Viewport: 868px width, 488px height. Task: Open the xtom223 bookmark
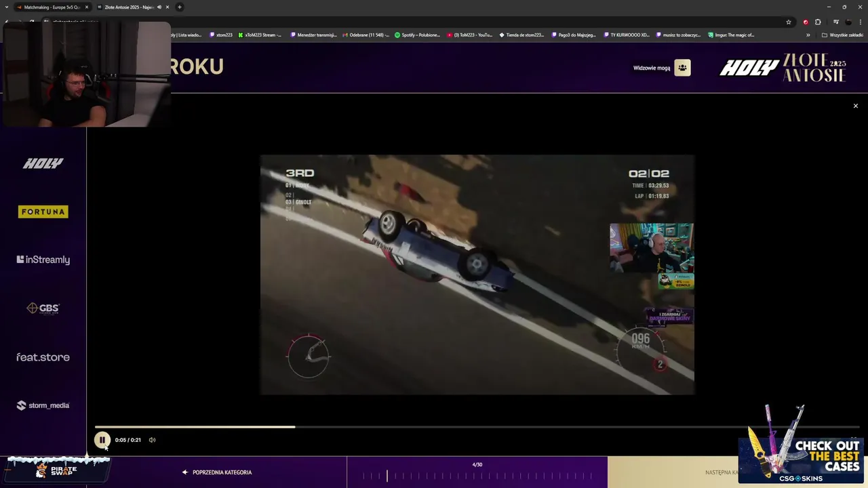click(221, 35)
